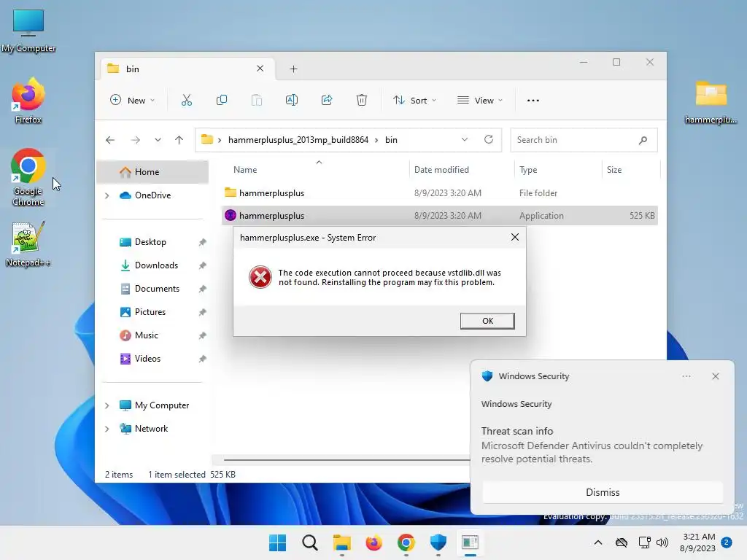Image resolution: width=747 pixels, height=560 pixels.
Task: Close the bin tab
Action: [260, 69]
